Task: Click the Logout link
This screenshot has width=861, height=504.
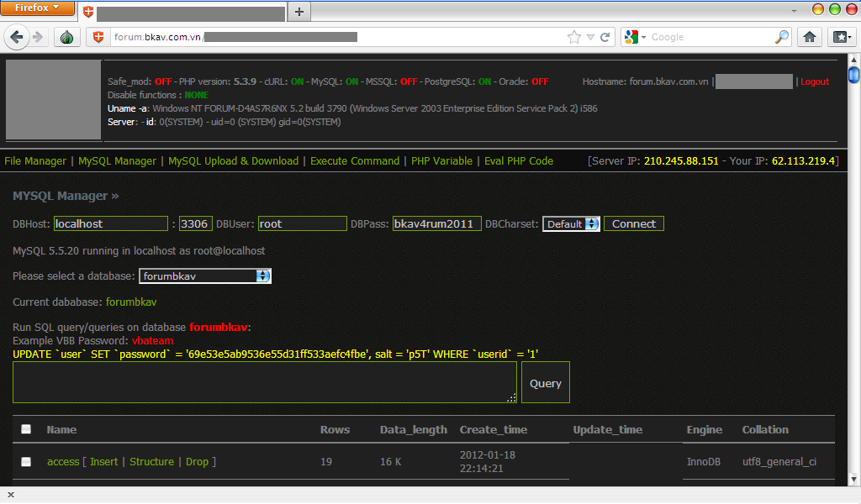Action: tap(815, 81)
